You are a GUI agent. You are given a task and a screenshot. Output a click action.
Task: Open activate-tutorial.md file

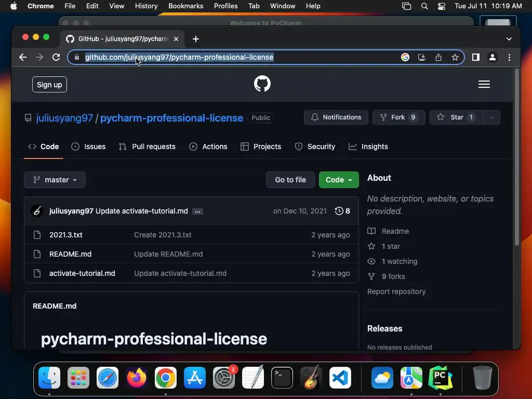[x=82, y=273]
